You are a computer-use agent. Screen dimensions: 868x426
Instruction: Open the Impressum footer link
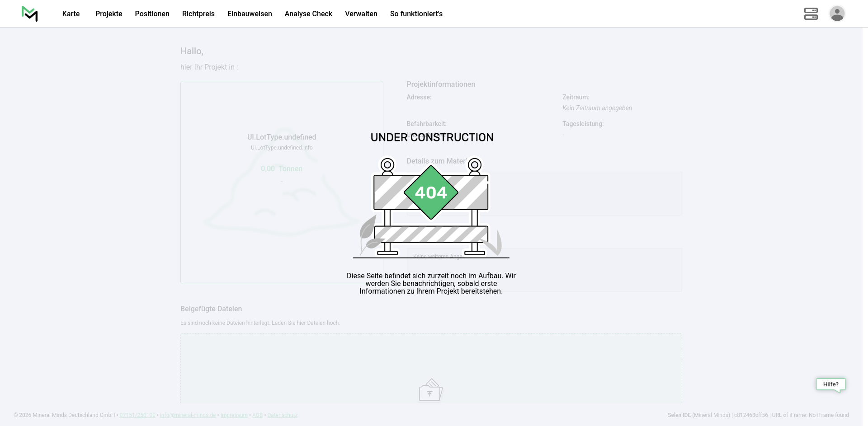pos(234,415)
